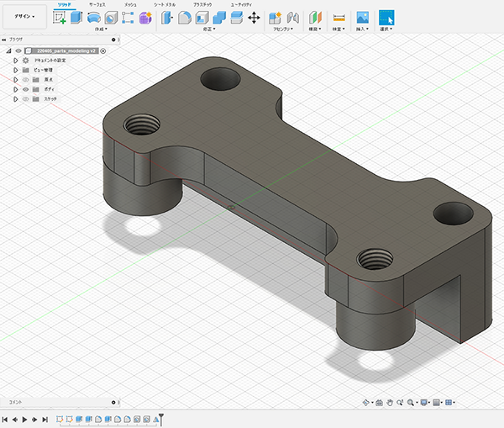Toggle visibility of スケッチ folder
The width and height of the screenshot is (504, 428).
tap(25, 99)
